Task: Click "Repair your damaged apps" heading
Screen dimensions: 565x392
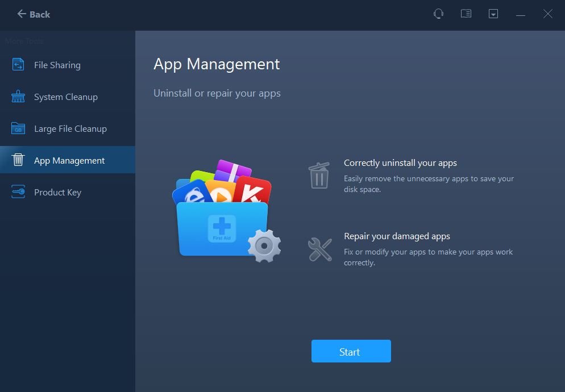Action: coord(397,236)
